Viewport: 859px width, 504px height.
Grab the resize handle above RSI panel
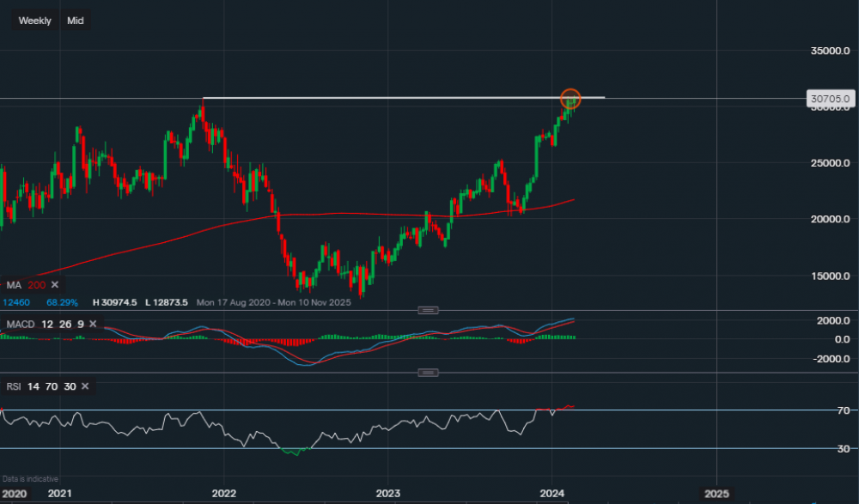pyautogui.click(x=429, y=372)
